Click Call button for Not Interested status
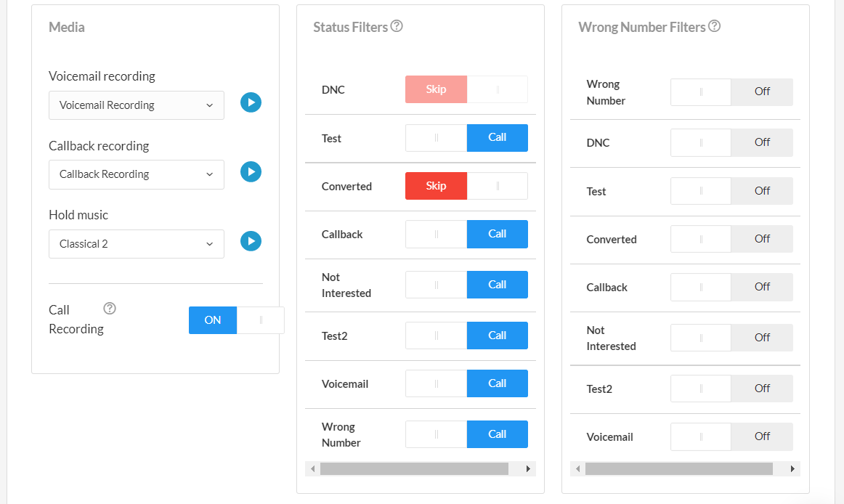The width and height of the screenshot is (844, 504). pos(497,285)
